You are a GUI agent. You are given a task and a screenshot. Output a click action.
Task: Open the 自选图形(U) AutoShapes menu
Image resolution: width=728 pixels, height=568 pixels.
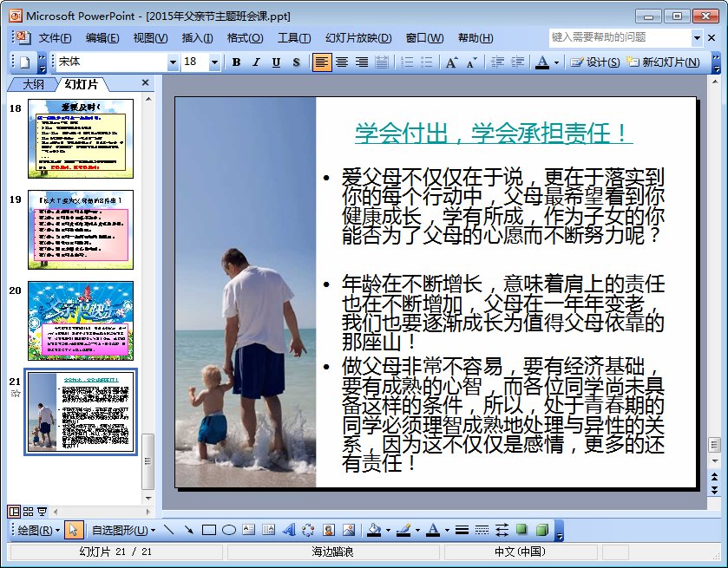point(123,530)
